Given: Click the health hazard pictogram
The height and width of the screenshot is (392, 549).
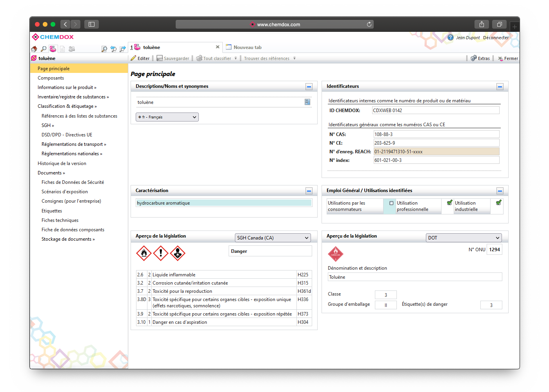Looking at the screenshot, I should [x=178, y=253].
